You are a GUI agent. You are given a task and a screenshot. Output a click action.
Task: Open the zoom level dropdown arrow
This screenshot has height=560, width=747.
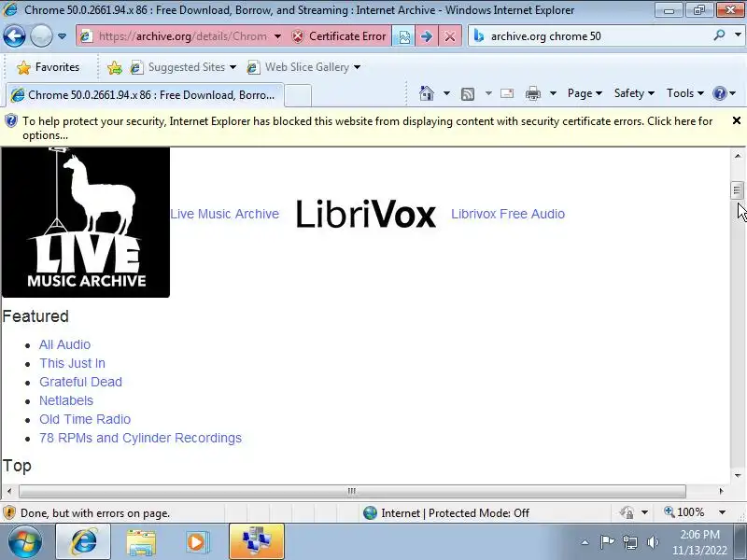click(722, 512)
